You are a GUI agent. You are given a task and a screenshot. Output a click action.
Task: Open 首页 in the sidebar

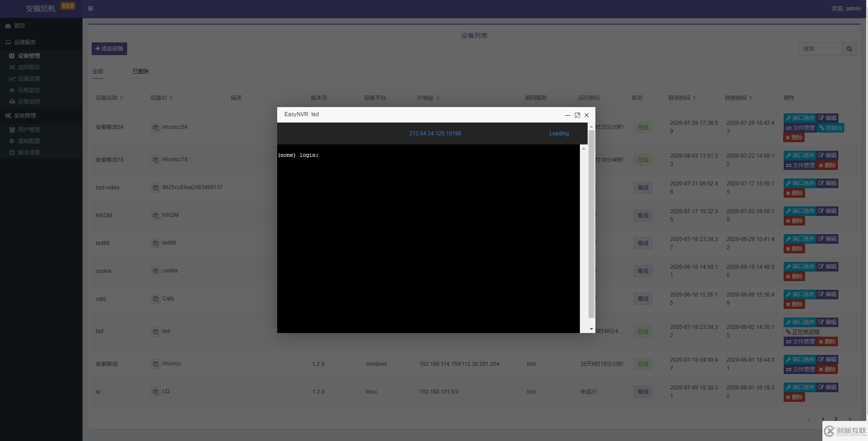click(x=41, y=26)
